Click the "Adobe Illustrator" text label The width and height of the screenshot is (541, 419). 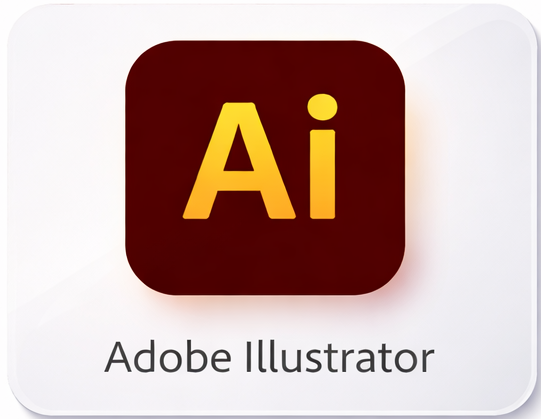point(269,357)
